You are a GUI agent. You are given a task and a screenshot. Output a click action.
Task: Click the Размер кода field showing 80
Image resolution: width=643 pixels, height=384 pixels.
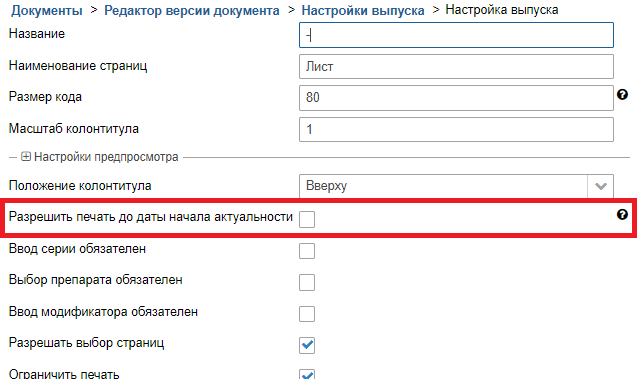[456, 98]
